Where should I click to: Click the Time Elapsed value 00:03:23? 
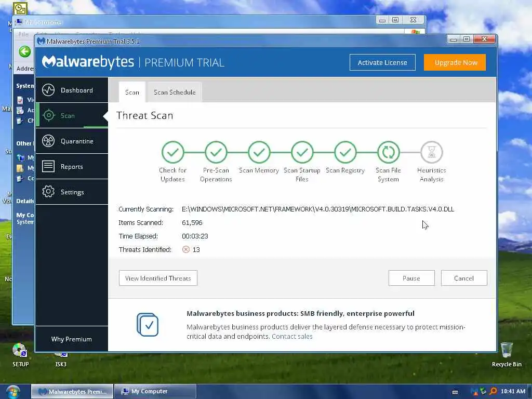click(195, 236)
